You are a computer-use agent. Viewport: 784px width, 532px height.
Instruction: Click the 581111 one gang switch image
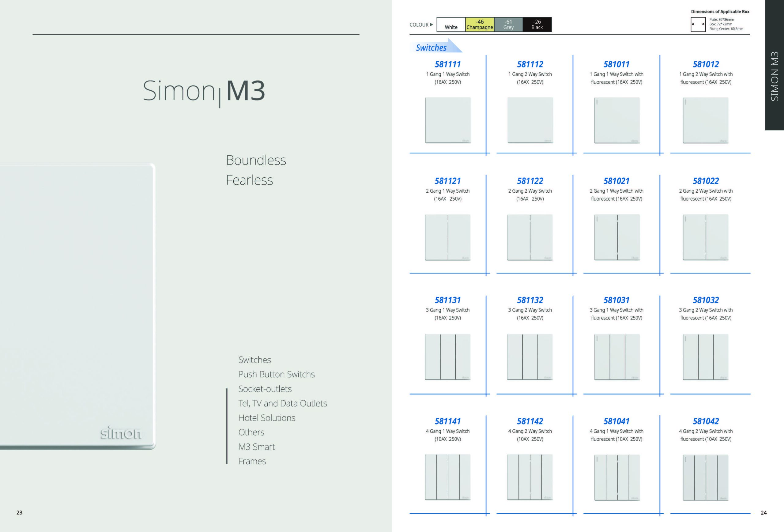(x=448, y=120)
